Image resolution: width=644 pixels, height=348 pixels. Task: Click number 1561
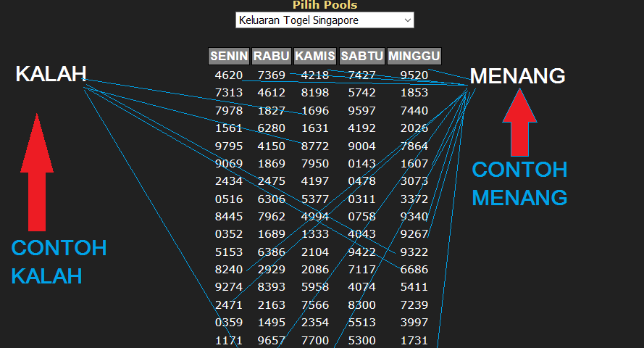point(229,128)
